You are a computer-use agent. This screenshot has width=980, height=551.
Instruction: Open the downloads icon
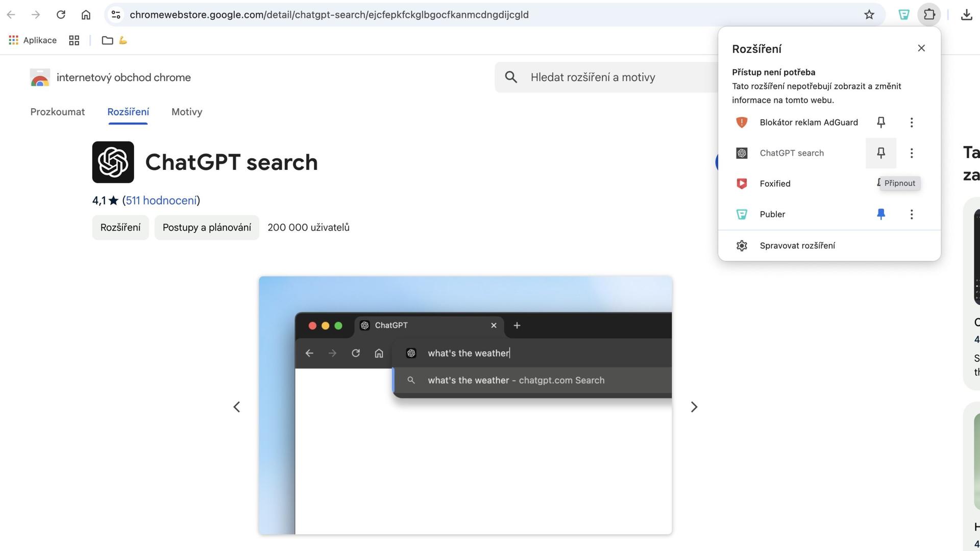pyautogui.click(x=966, y=15)
